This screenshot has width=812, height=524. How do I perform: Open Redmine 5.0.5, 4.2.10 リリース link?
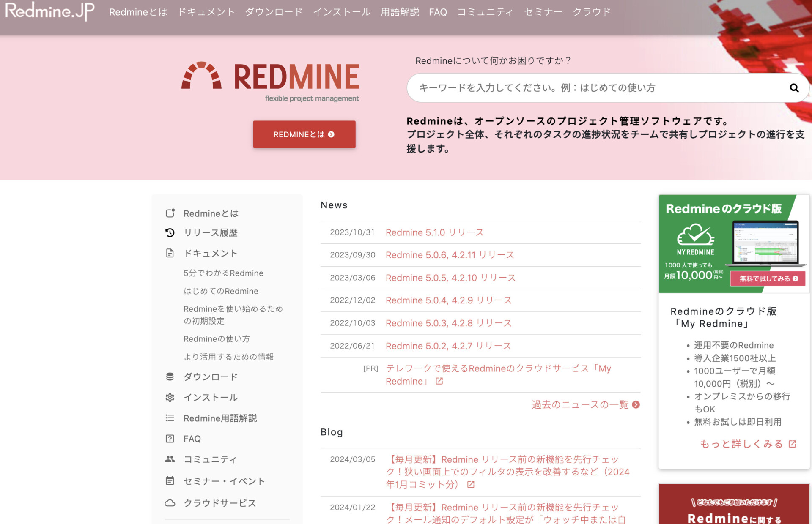(451, 278)
